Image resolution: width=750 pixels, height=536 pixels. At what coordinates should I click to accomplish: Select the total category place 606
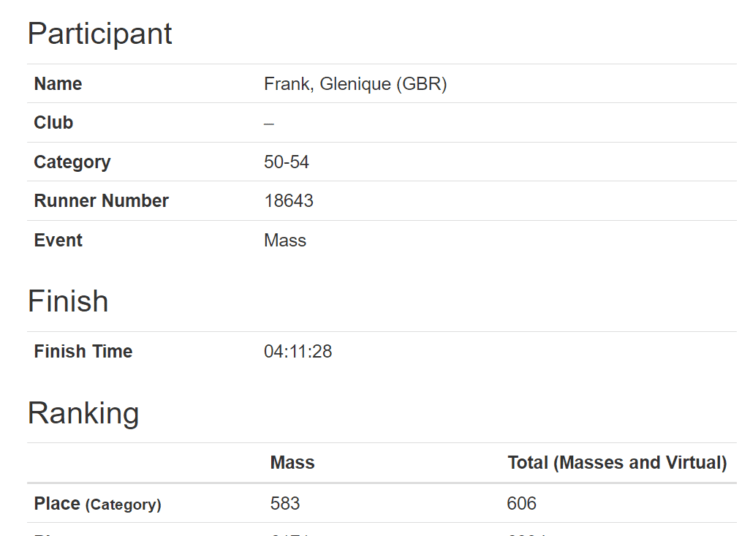(522, 503)
